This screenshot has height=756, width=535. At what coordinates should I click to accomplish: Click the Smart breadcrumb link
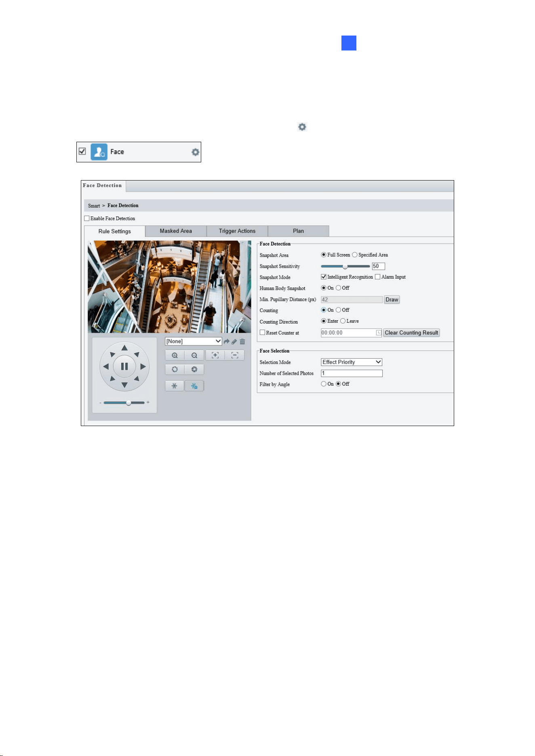[94, 206]
